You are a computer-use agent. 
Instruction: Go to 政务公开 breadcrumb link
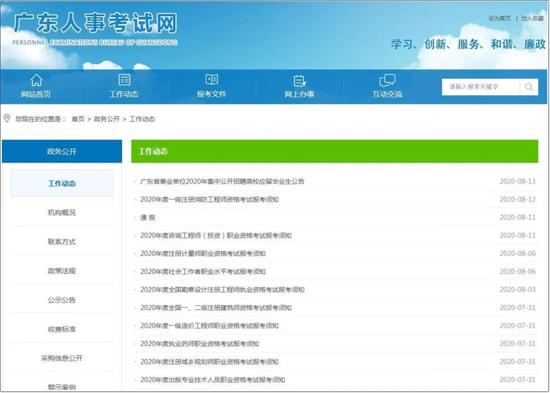tap(107, 119)
